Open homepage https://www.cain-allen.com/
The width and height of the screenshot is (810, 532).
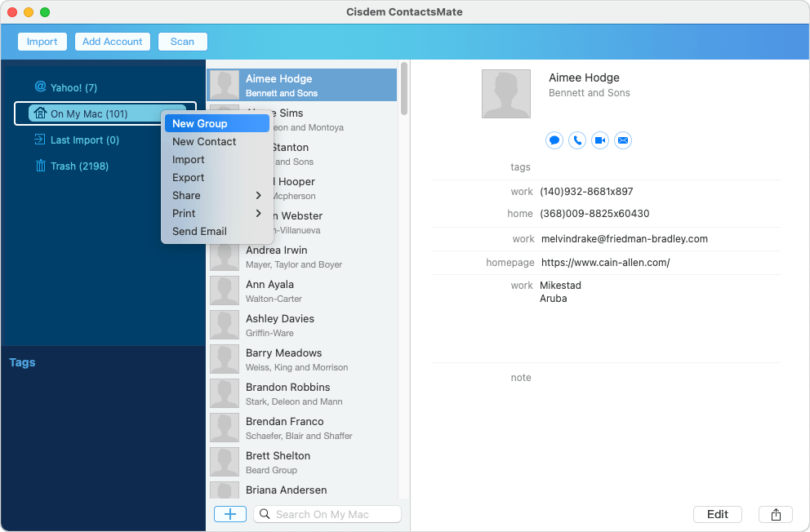[605, 263]
